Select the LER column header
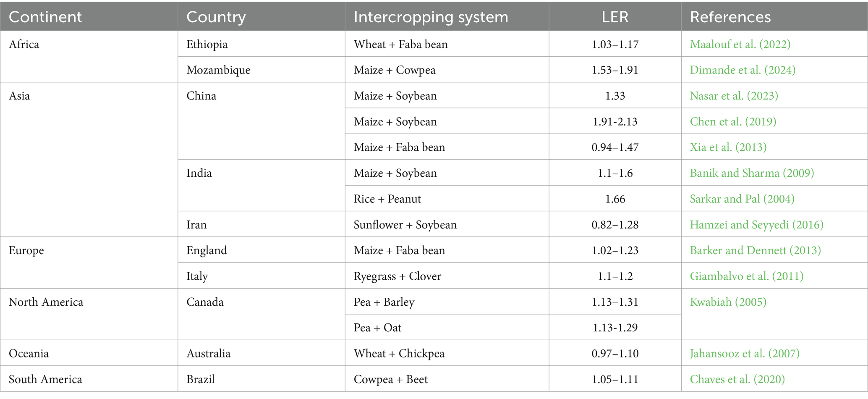This screenshot has width=868, height=399. tap(615, 17)
